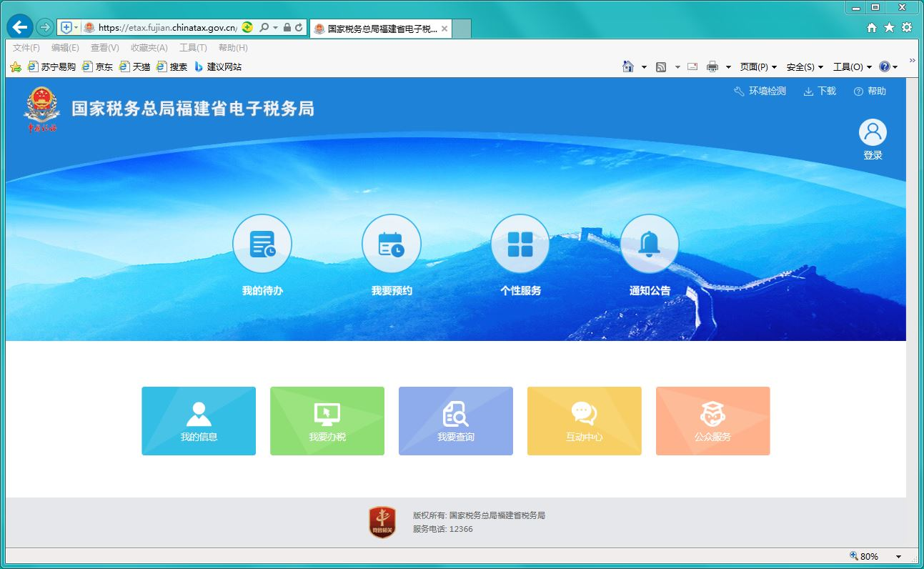This screenshot has height=569, width=924.
Task: Click the 下载 download link
Action: point(820,91)
